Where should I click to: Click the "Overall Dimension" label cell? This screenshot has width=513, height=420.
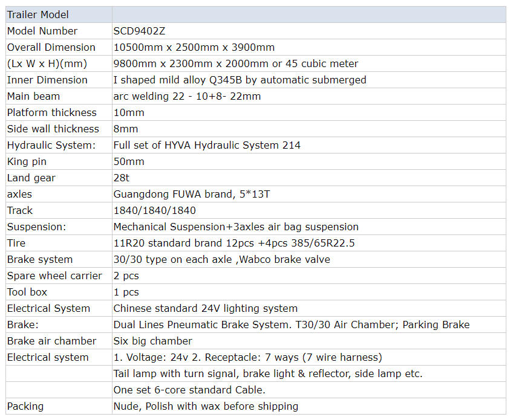click(51, 47)
